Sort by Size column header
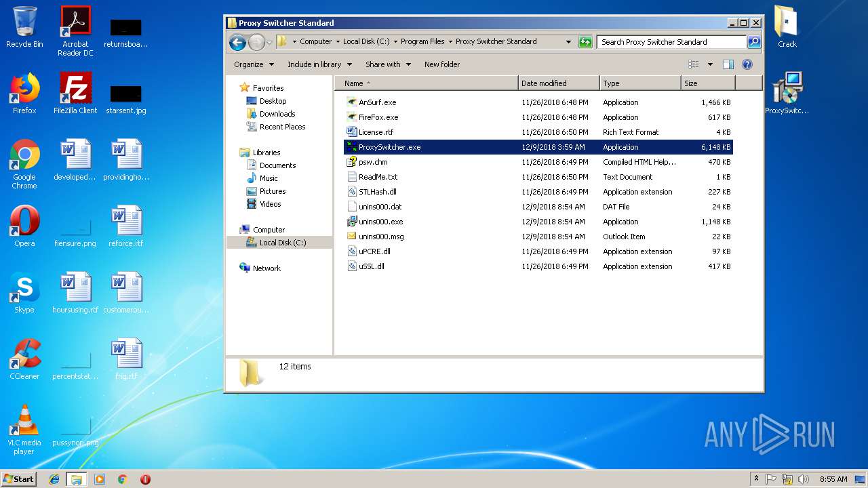Screen dimensions: 868x488 click(708, 83)
